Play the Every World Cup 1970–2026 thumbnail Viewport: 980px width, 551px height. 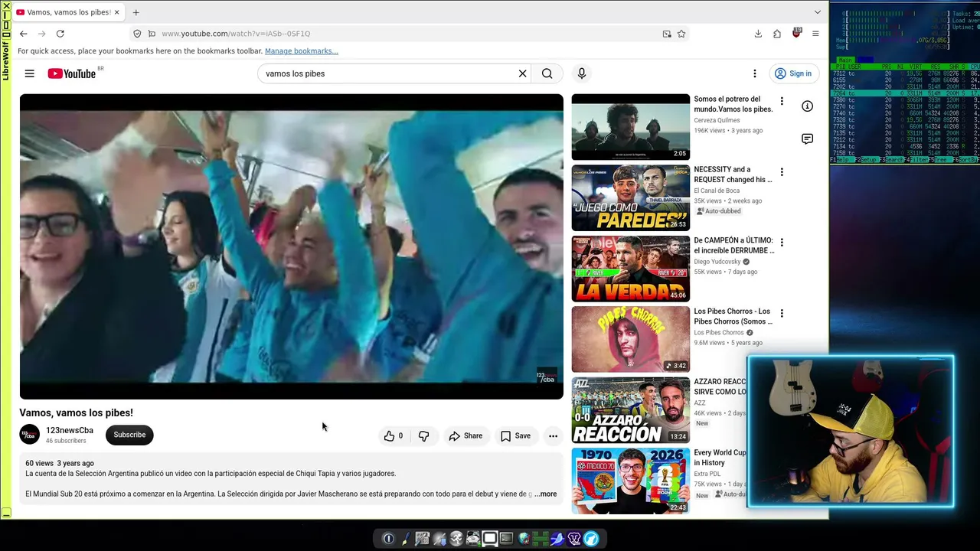click(x=631, y=481)
